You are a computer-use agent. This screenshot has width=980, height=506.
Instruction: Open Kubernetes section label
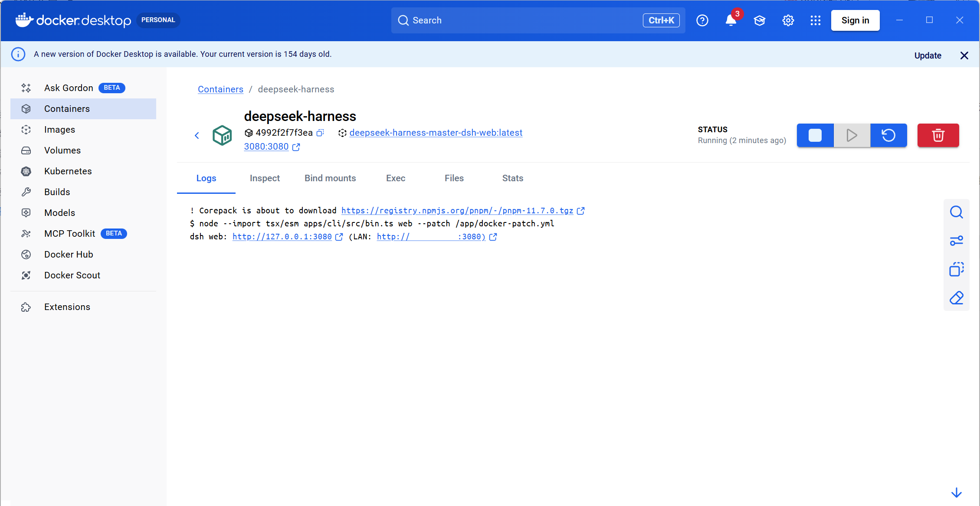coord(68,171)
